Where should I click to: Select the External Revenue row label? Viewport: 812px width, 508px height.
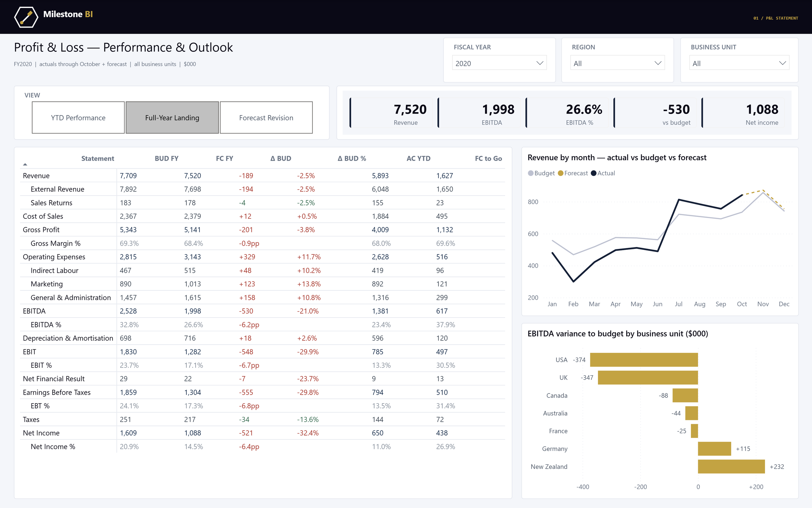point(57,189)
